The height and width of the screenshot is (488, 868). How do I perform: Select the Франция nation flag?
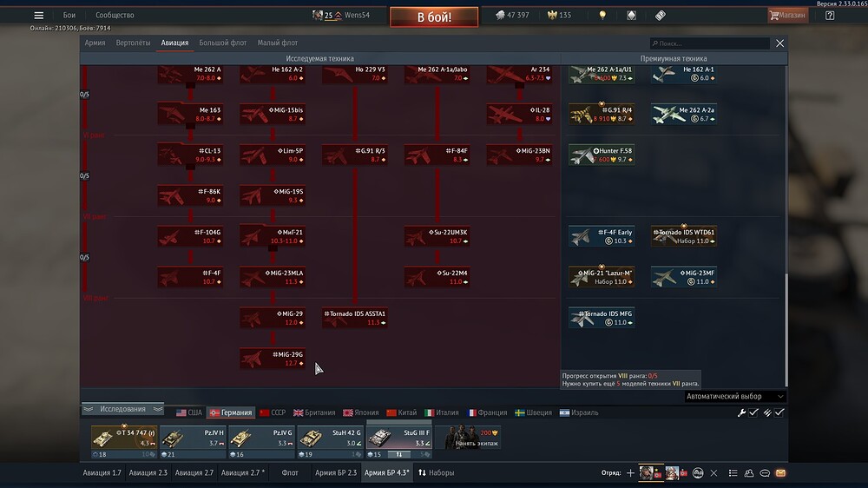tap(487, 412)
